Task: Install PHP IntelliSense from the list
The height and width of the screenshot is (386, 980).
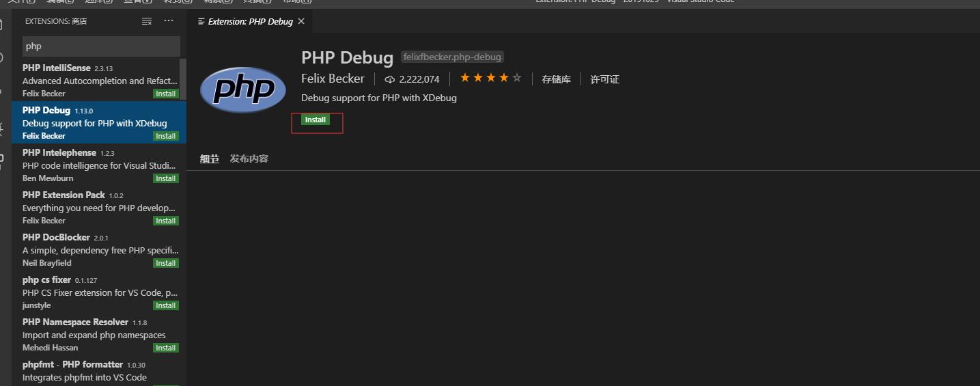Action: 165,94
